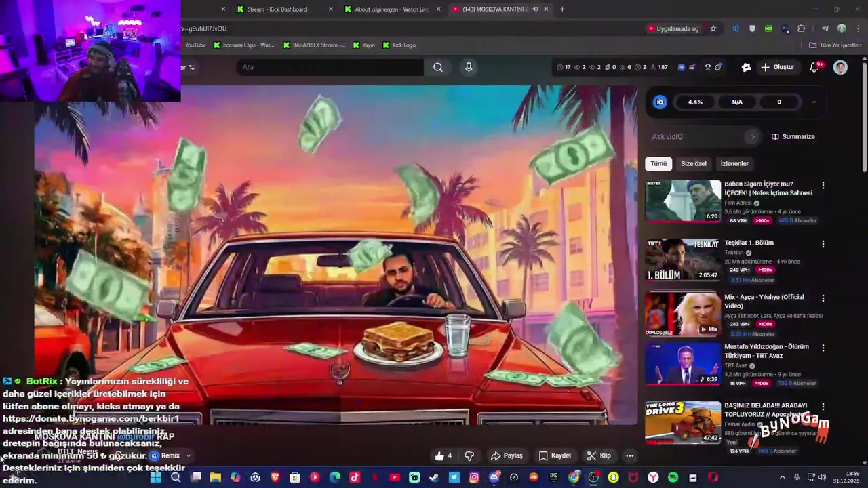Open the BARANBEX Stream bookmark

click(314, 45)
